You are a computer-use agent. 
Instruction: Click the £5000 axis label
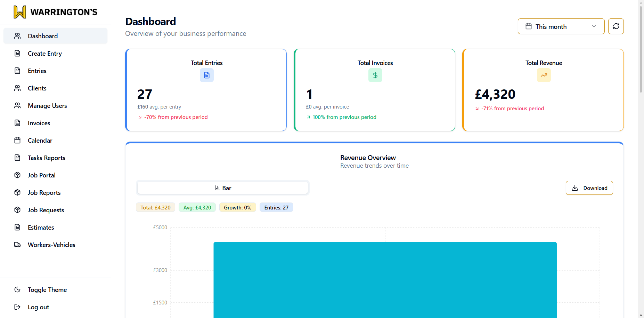click(x=160, y=228)
